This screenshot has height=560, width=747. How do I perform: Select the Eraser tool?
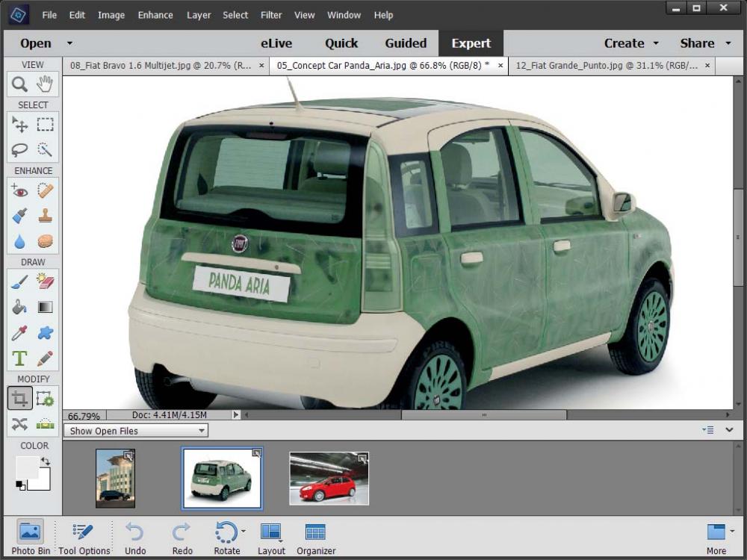tap(46, 282)
